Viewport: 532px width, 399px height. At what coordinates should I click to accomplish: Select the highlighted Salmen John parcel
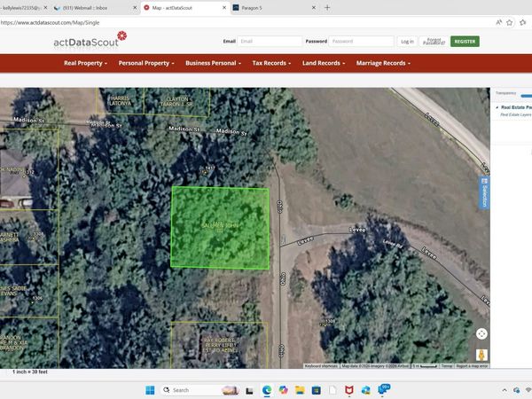219,228
